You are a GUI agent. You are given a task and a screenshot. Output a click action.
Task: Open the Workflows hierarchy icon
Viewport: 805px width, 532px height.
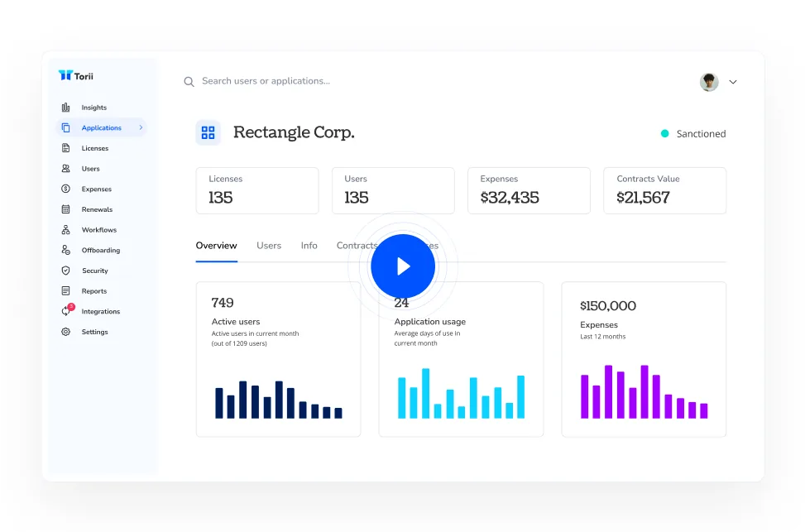click(65, 229)
